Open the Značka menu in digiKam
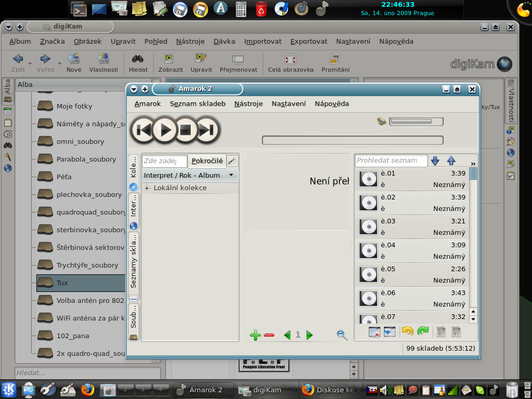The image size is (532, 399). (52, 42)
